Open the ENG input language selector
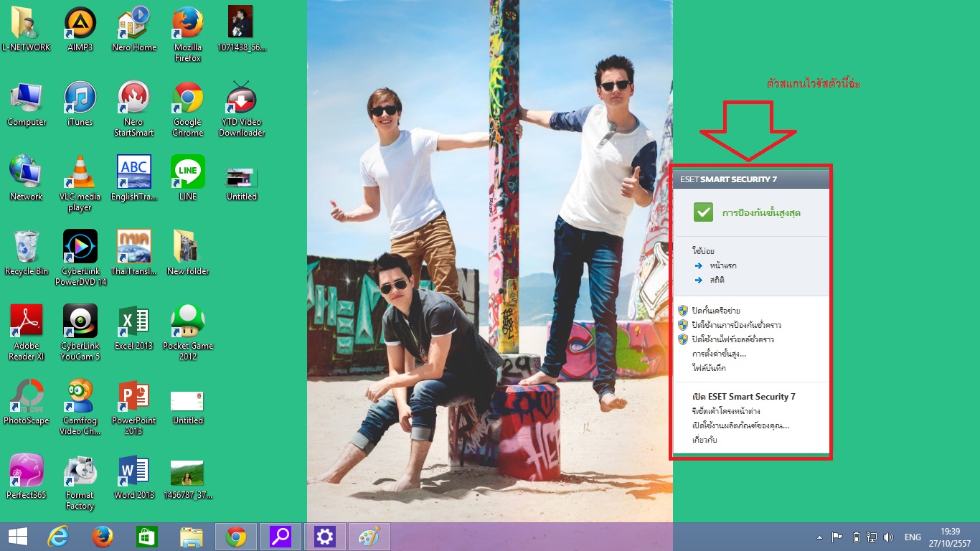980x551 pixels. (913, 537)
